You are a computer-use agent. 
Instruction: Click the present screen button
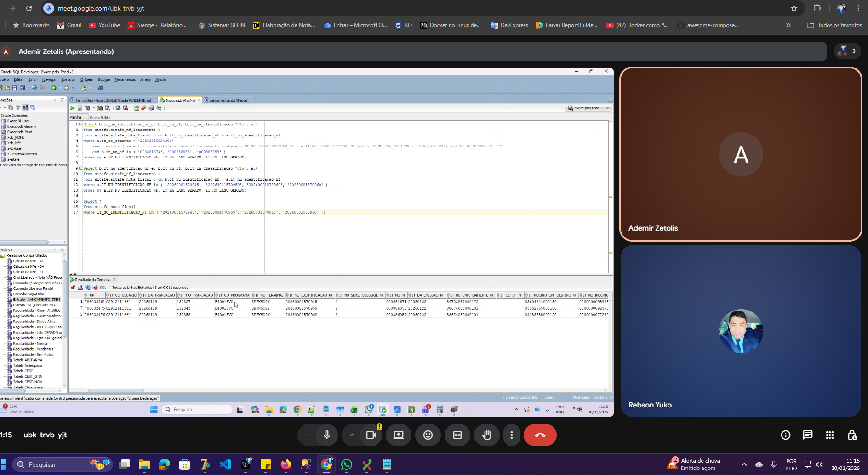click(399, 435)
